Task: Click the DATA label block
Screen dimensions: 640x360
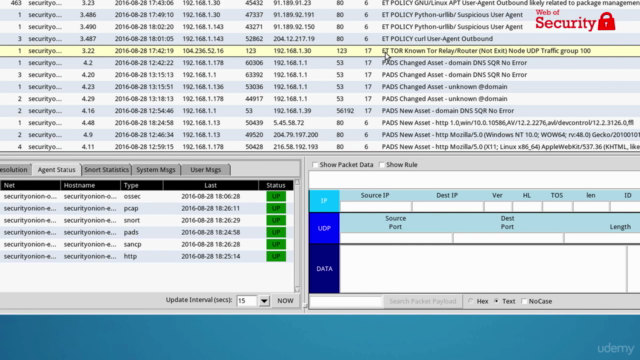Action: [324, 269]
